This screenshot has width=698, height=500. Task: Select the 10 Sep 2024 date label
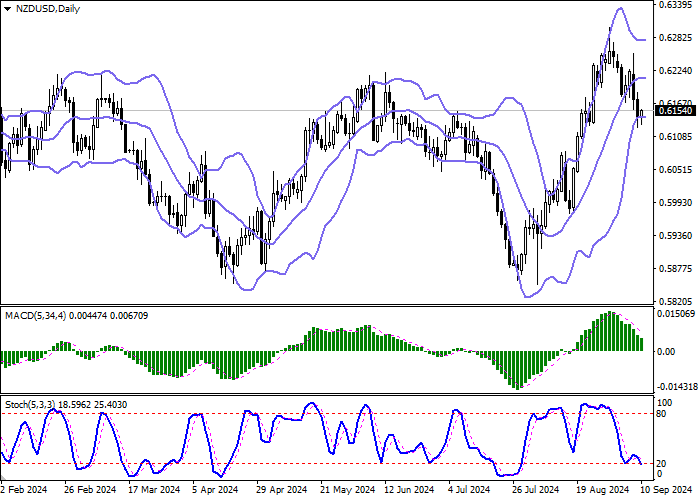[666, 490]
